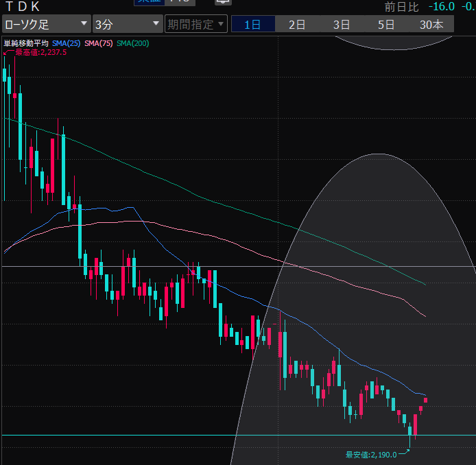
Task: Switch to the 2日 range tab
Action: click(x=297, y=25)
